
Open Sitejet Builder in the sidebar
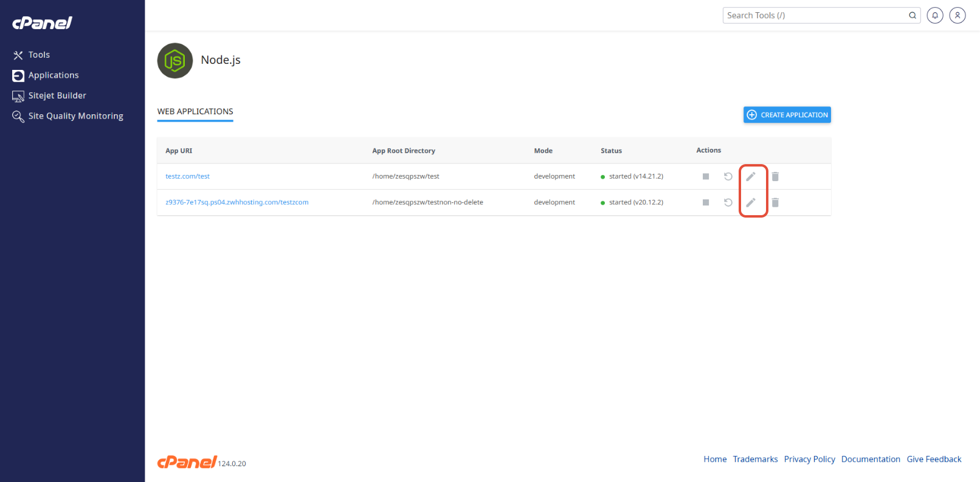[57, 95]
